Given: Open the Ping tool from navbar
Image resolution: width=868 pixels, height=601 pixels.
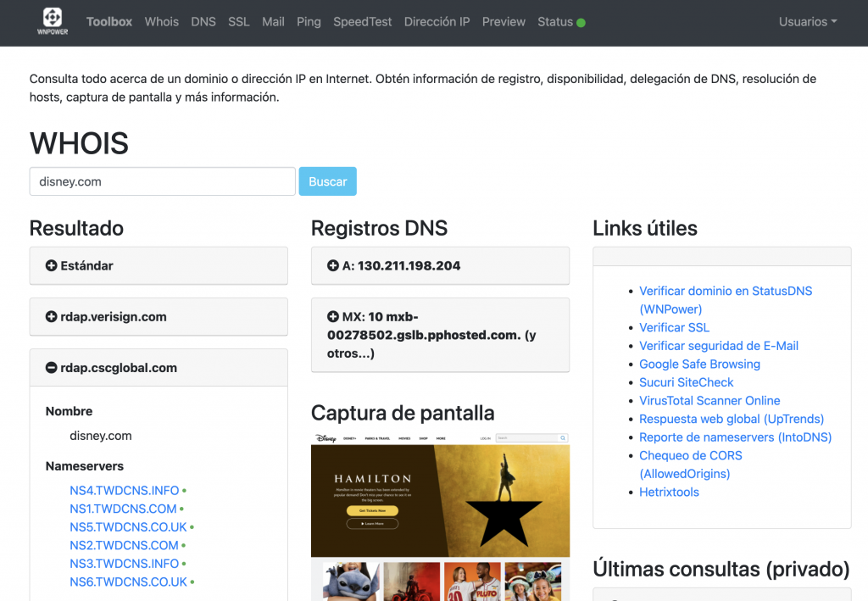Looking at the screenshot, I should tap(309, 21).
